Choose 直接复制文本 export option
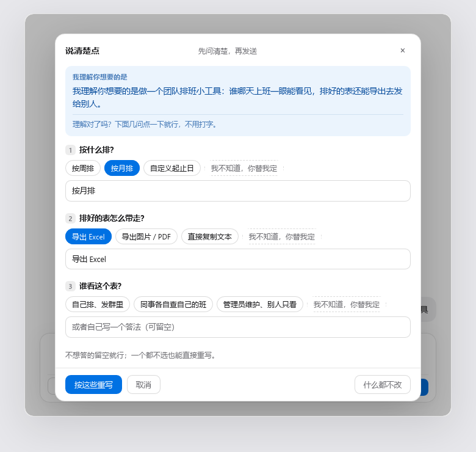Image resolution: width=476 pixels, height=452 pixels. 210,236
